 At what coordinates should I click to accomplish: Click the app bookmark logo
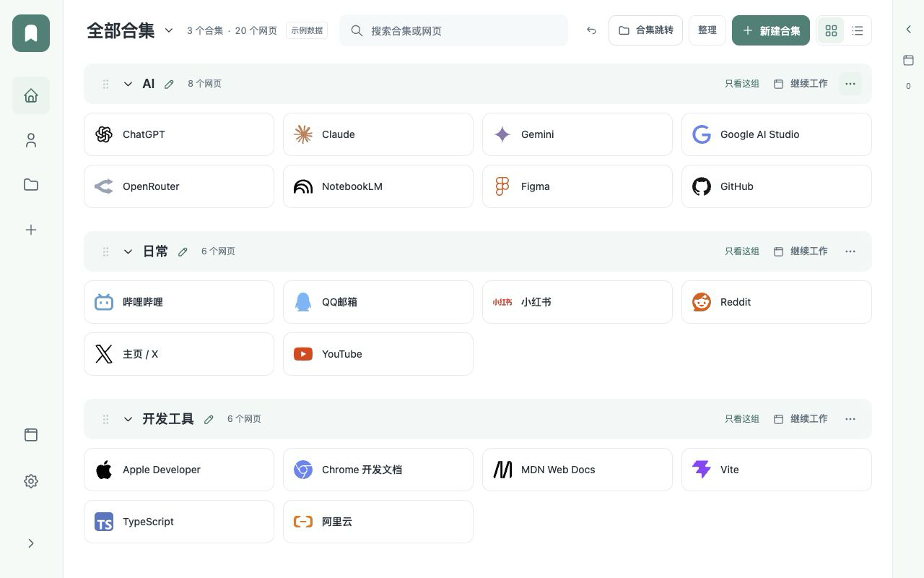[31, 33]
